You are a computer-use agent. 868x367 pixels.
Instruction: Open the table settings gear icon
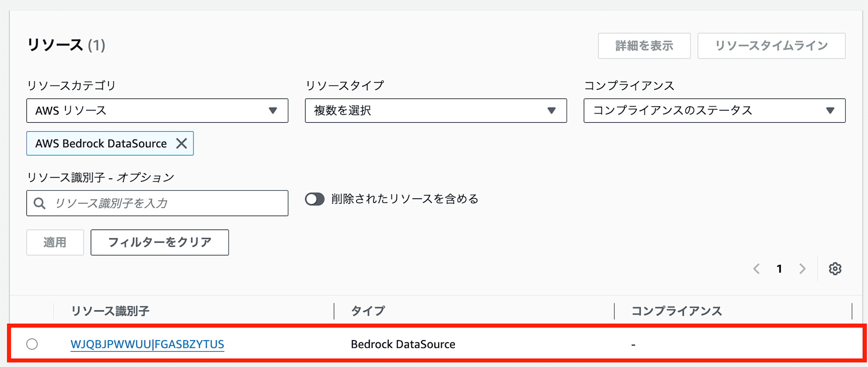tap(835, 269)
